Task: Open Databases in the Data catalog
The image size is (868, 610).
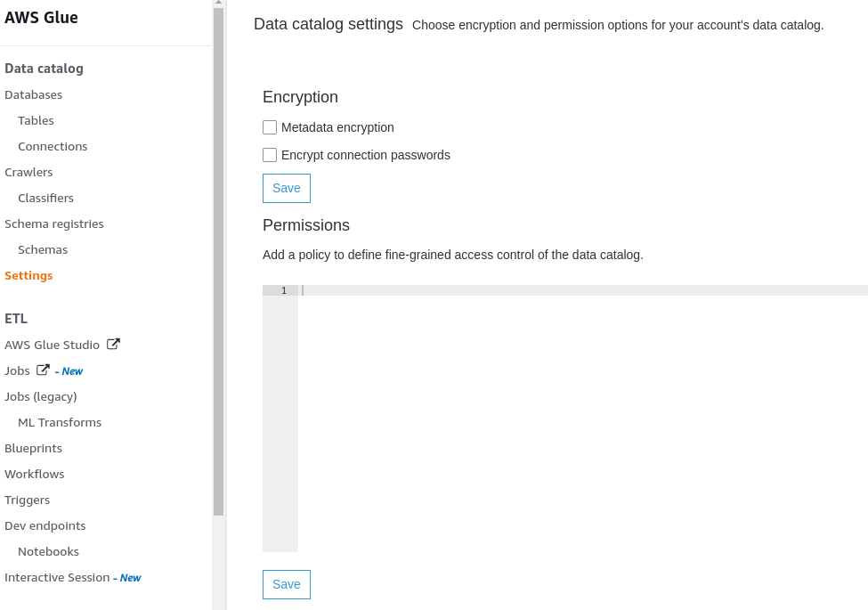Action: tap(33, 94)
